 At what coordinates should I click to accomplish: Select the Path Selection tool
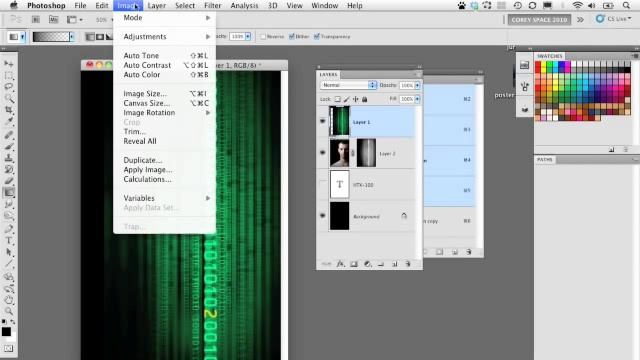9,252
